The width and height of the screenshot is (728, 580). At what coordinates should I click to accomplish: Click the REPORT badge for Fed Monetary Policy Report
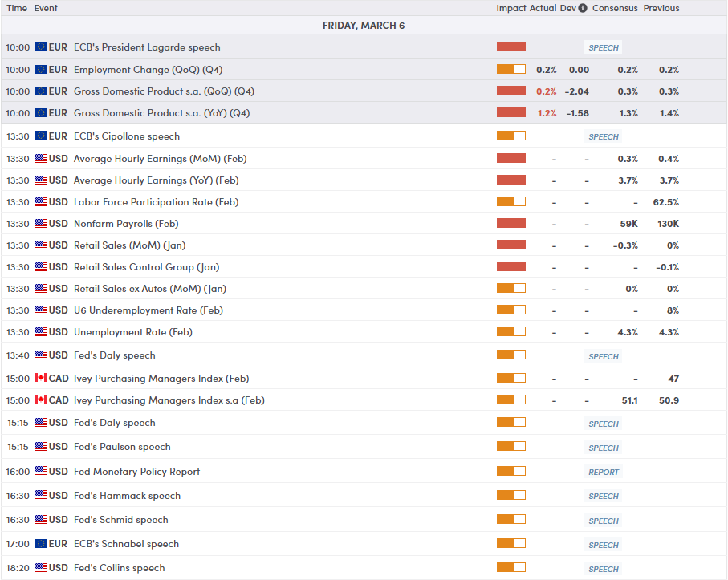tap(604, 472)
